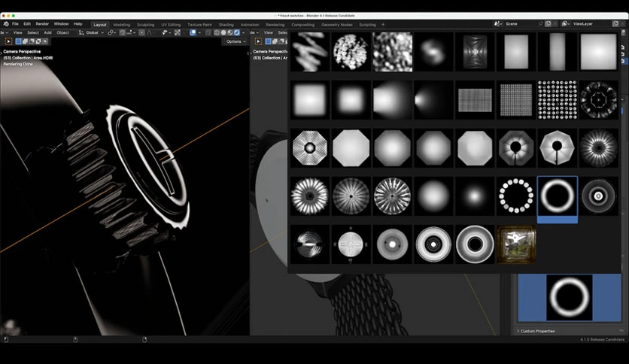Choose 'subtract selection' mode in left viewport
This screenshot has width=629, height=364.
[32, 41]
